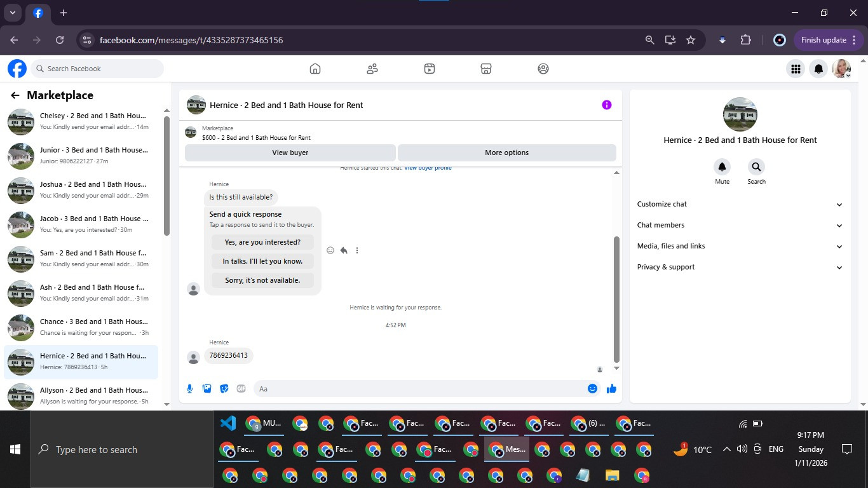
Task: Open conversation information purple icon
Action: click(x=607, y=105)
